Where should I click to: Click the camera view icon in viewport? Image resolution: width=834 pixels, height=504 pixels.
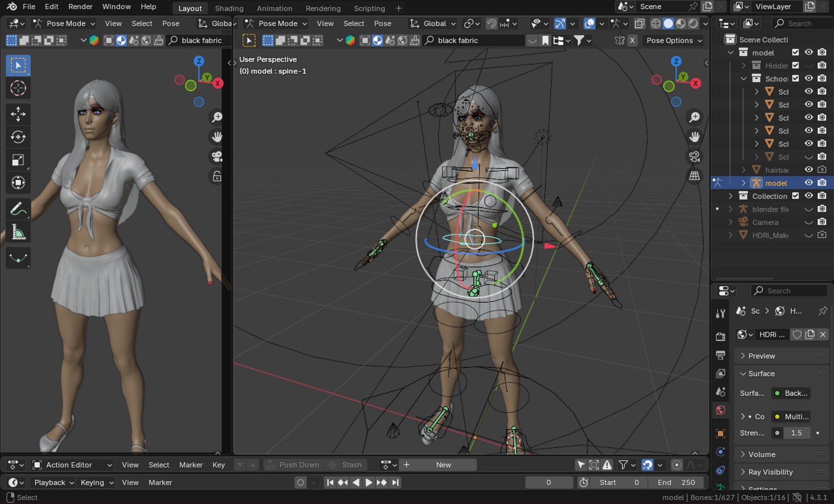click(694, 157)
